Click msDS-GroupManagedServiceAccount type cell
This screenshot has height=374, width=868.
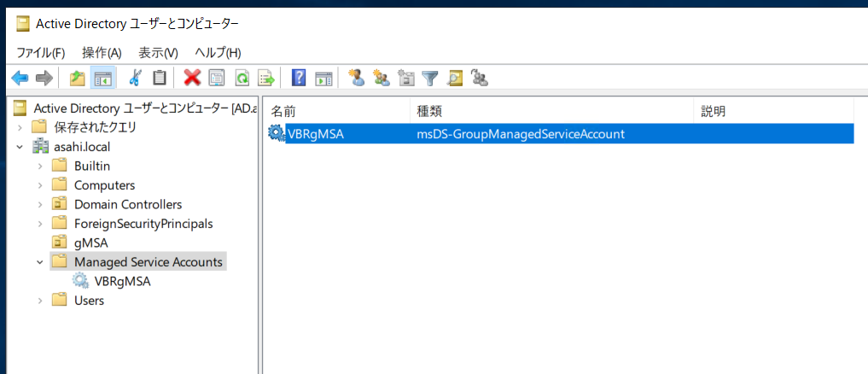pos(521,133)
